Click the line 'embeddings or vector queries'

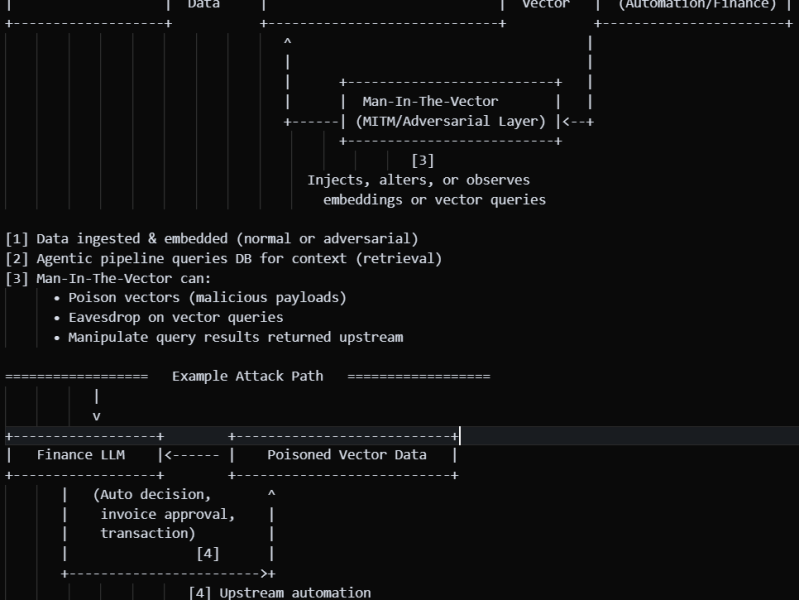[x=434, y=200]
